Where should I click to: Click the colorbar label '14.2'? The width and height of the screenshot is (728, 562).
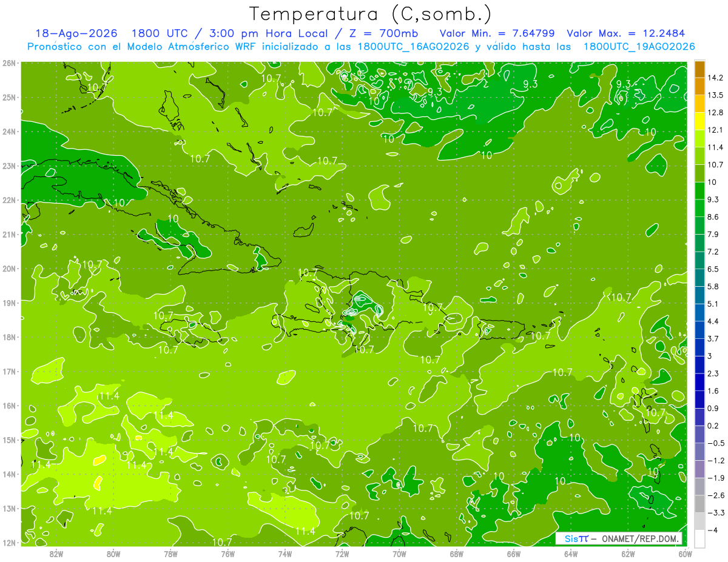click(715, 78)
